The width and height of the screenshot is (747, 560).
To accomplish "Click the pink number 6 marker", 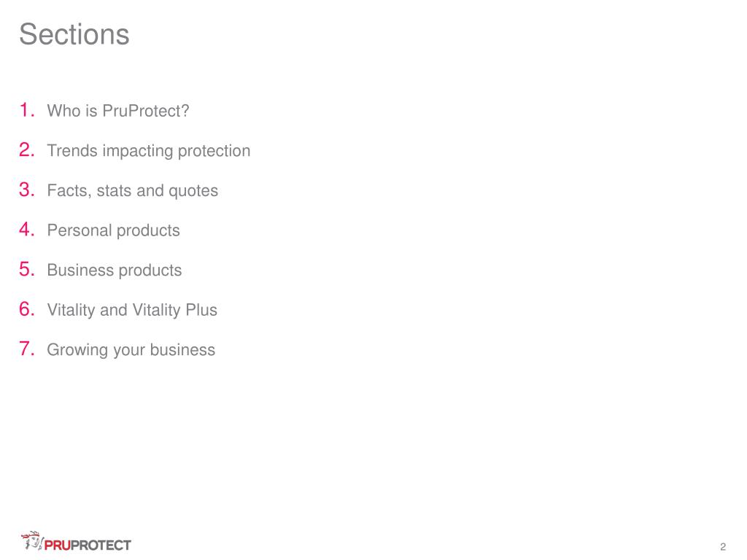I will tap(27, 309).
